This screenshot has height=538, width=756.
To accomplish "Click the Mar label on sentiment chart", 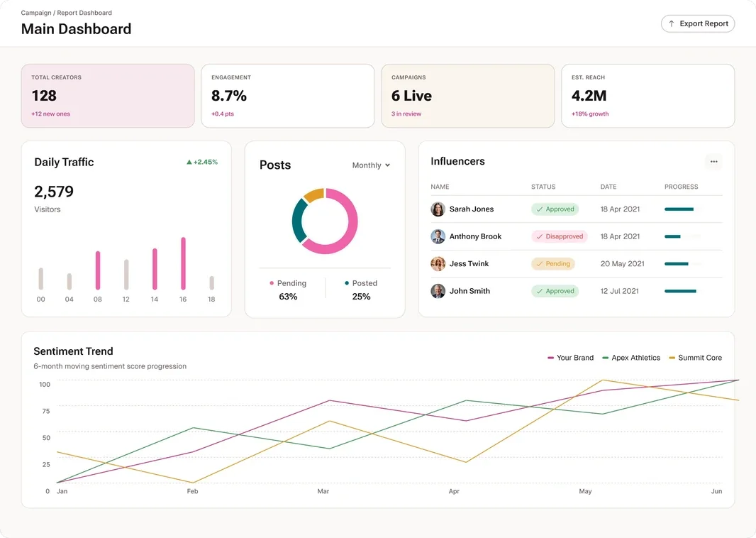I will (x=323, y=491).
